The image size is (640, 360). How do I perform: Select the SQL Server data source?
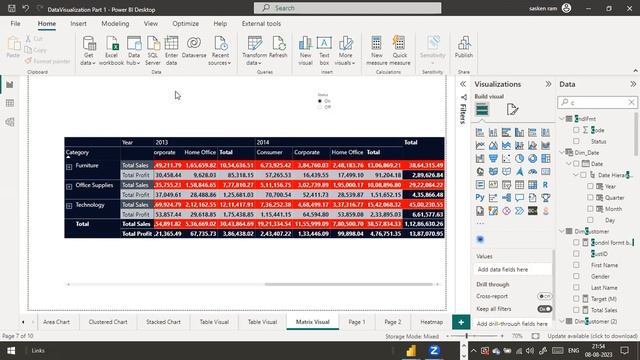click(x=153, y=51)
